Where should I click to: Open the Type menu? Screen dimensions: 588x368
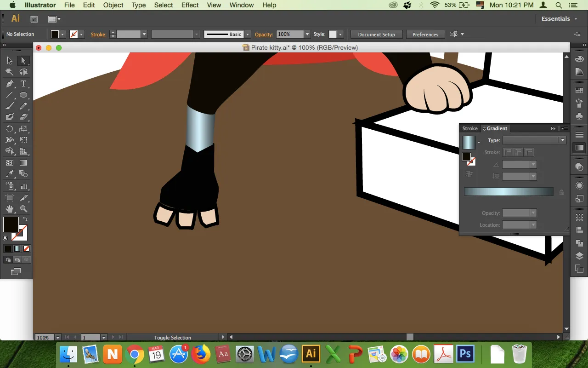point(138,5)
